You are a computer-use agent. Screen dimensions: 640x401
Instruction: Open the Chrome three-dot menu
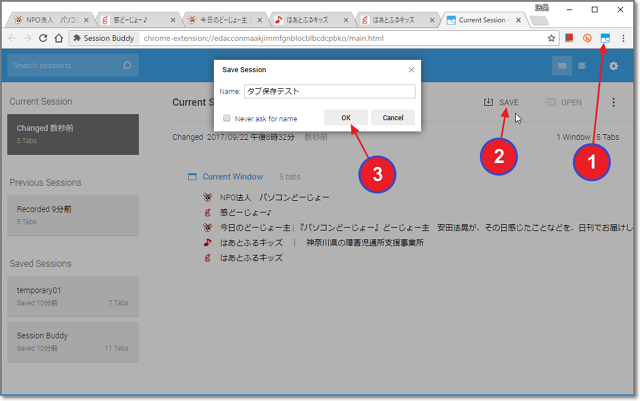[624, 38]
